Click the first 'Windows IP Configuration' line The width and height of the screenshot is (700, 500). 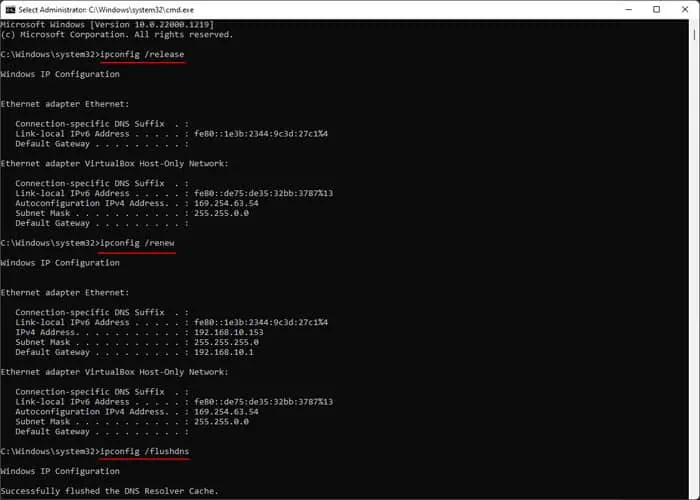point(60,74)
